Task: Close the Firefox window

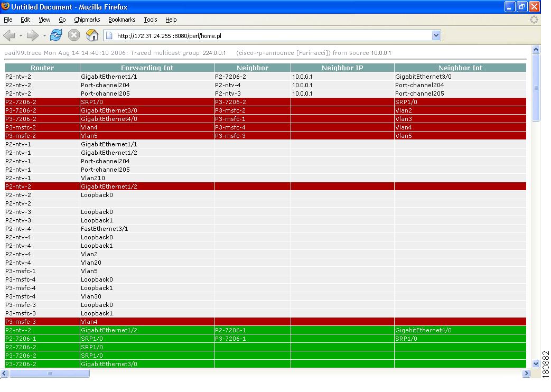Action: (534, 6)
